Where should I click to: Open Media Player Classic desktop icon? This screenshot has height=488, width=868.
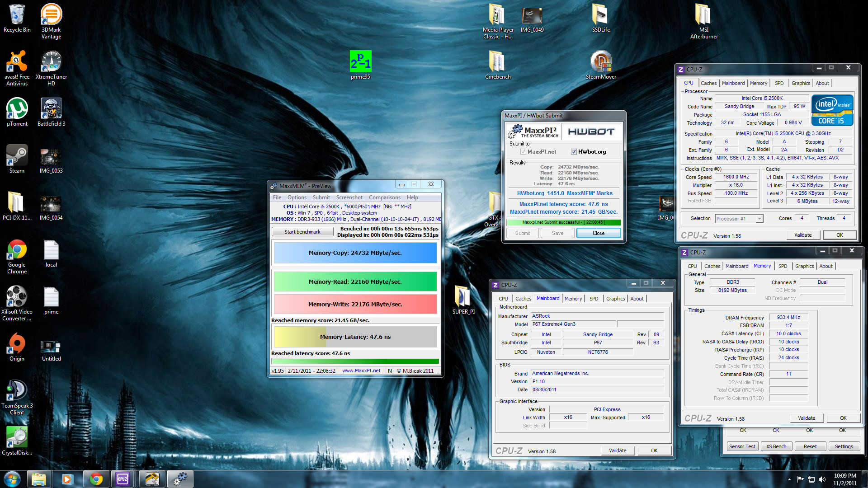pos(498,21)
